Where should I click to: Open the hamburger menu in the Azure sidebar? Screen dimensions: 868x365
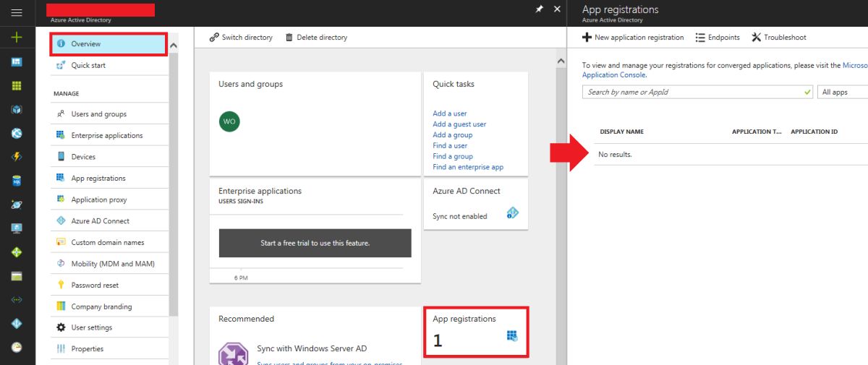[x=17, y=13]
